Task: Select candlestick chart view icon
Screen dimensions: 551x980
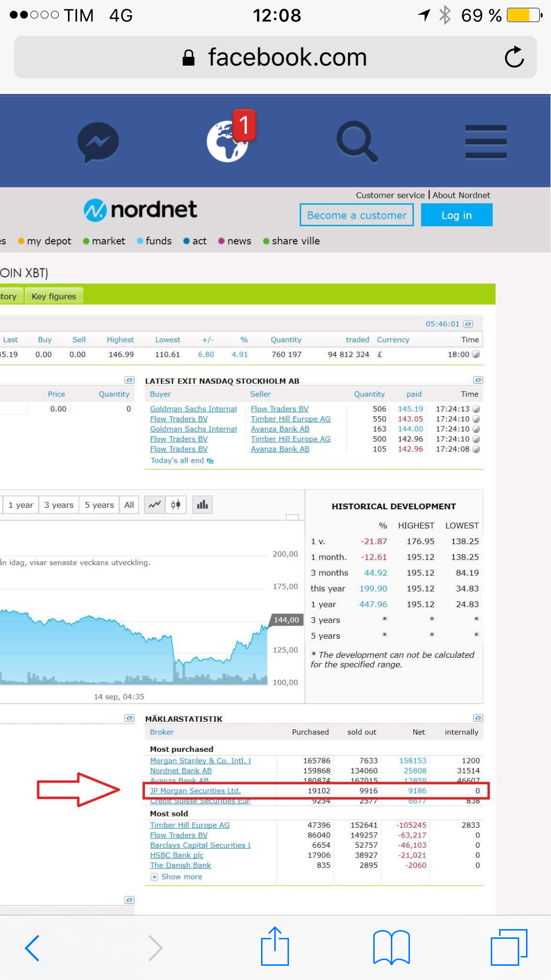Action: click(x=176, y=504)
